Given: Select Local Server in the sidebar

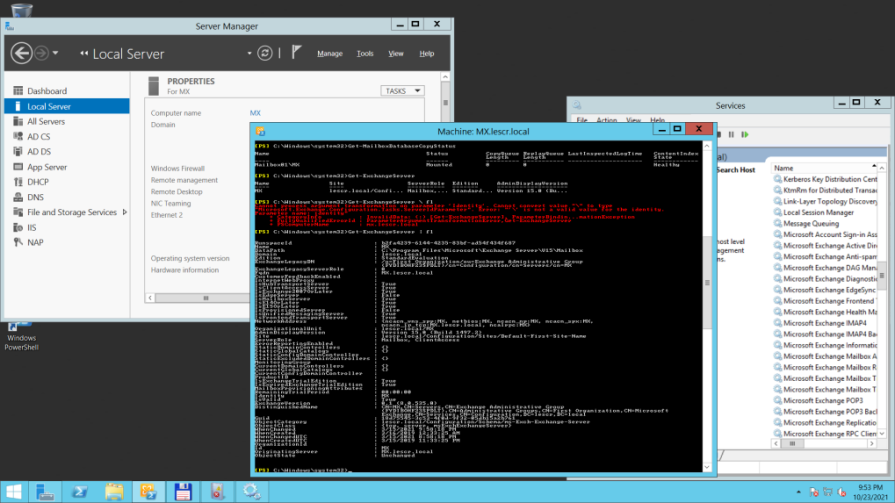Looking at the screenshot, I should [x=67, y=106].
